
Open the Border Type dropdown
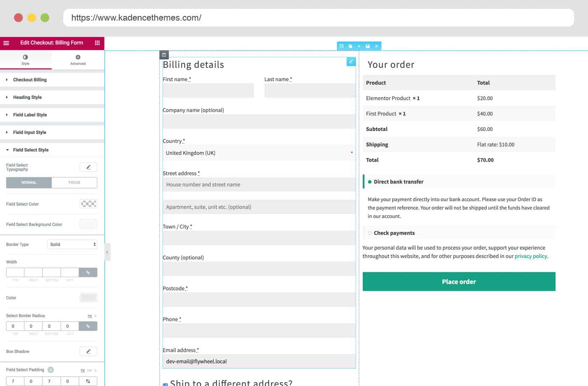[x=72, y=244]
